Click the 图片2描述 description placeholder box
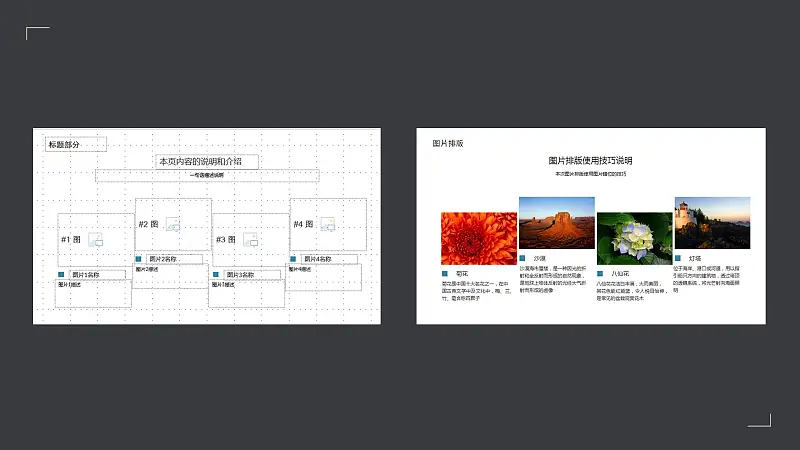Screen dimensions: 800x450 170,277
